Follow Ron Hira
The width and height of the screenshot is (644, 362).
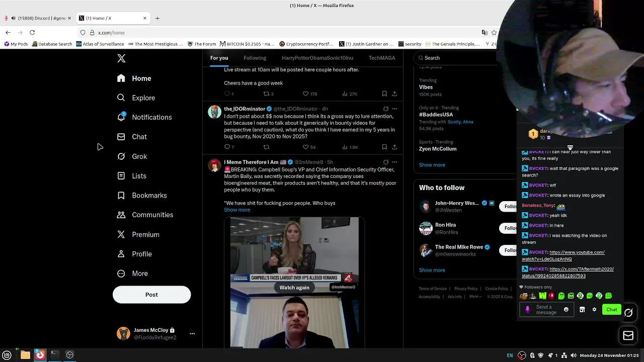pos(509,228)
